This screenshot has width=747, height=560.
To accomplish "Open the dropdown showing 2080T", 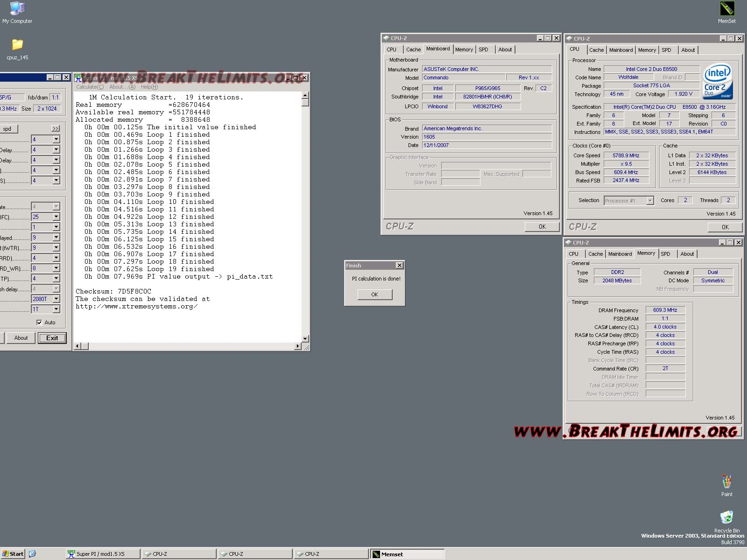I will click(x=56, y=299).
